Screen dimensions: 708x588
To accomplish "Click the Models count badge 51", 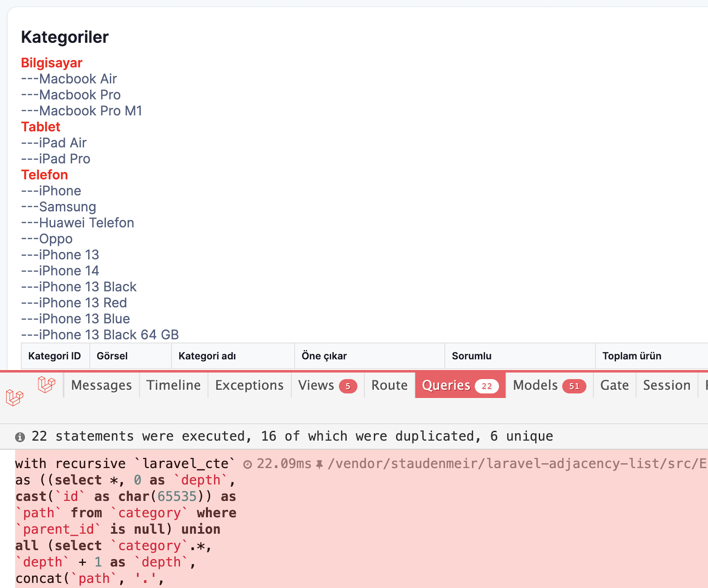I will [x=574, y=386].
